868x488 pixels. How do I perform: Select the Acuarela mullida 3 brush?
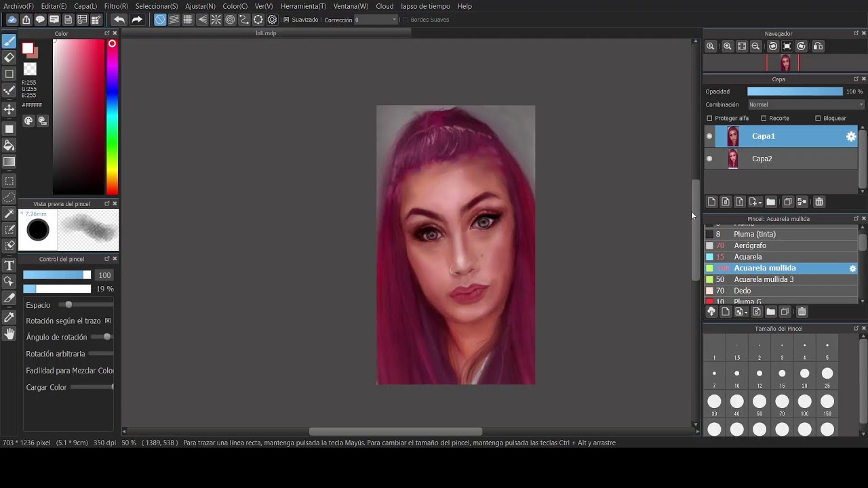point(781,279)
